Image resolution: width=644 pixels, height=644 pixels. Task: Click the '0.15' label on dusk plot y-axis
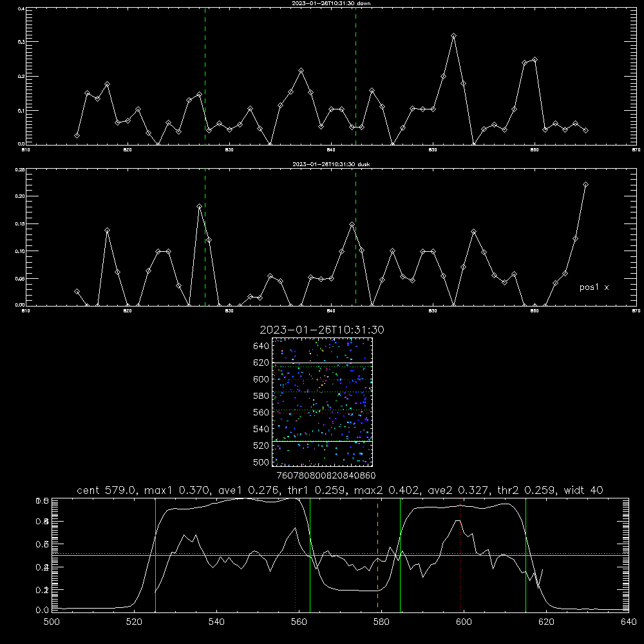(20, 224)
